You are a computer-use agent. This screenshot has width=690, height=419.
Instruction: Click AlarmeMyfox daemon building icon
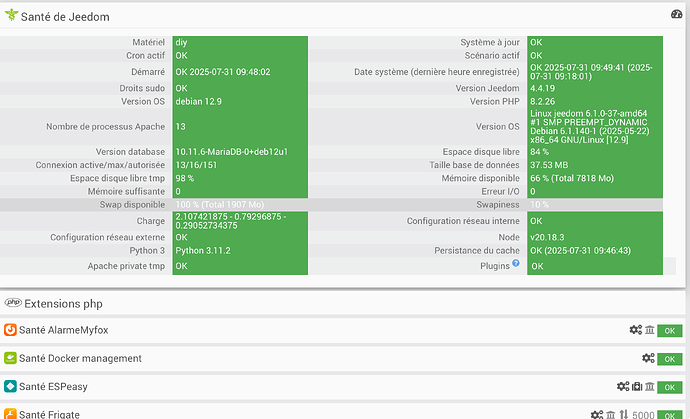tap(650, 330)
